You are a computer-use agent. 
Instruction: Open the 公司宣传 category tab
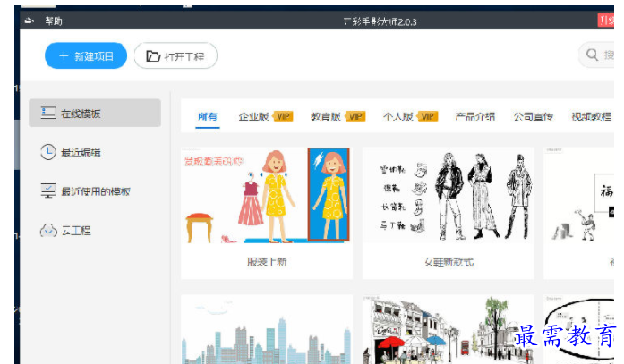pyautogui.click(x=533, y=117)
